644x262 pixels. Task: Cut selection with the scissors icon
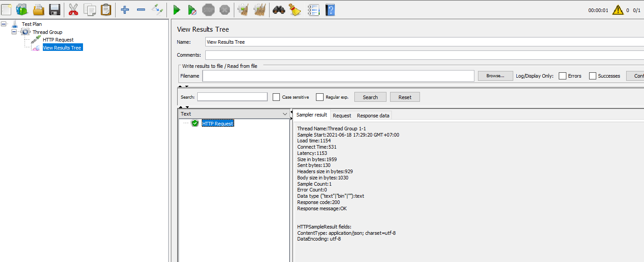point(73,9)
